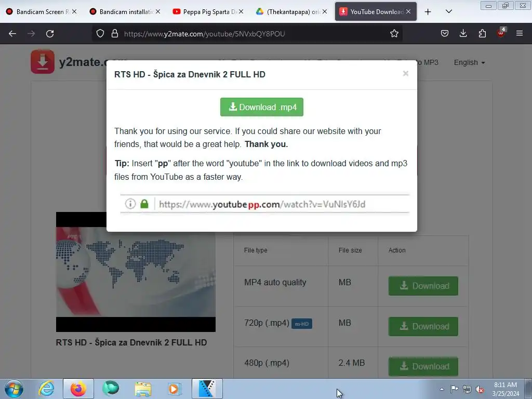532x399 pixels.
Task: Click the padlock site security icon
Action: 115,34
